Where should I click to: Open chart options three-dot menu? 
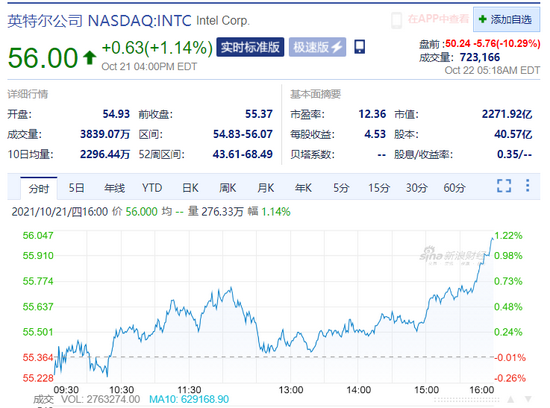click(528, 186)
